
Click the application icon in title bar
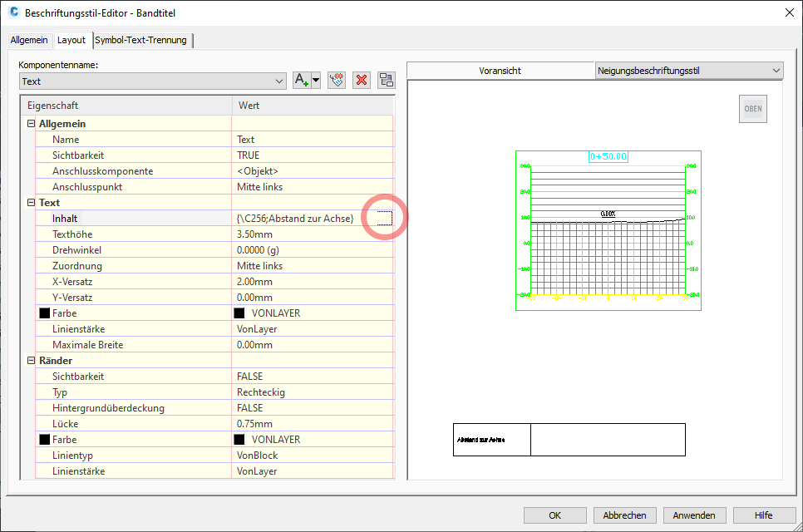coord(12,12)
